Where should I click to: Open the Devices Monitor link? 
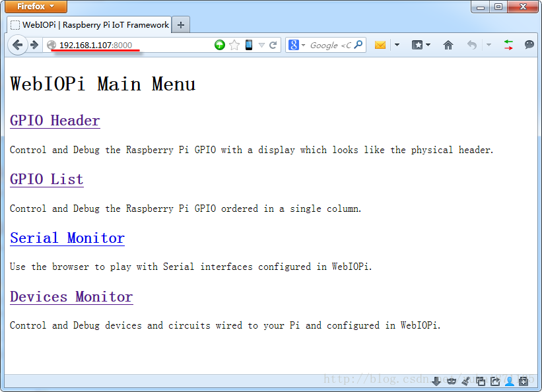[71, 297]
